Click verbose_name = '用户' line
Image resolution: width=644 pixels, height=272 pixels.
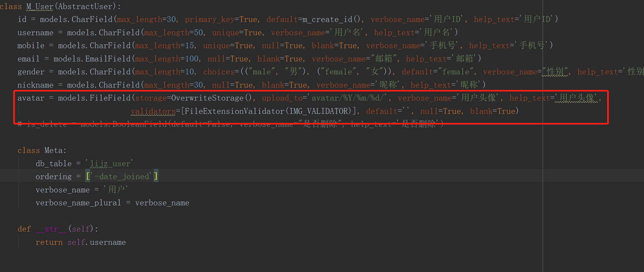tap(82, 190)
